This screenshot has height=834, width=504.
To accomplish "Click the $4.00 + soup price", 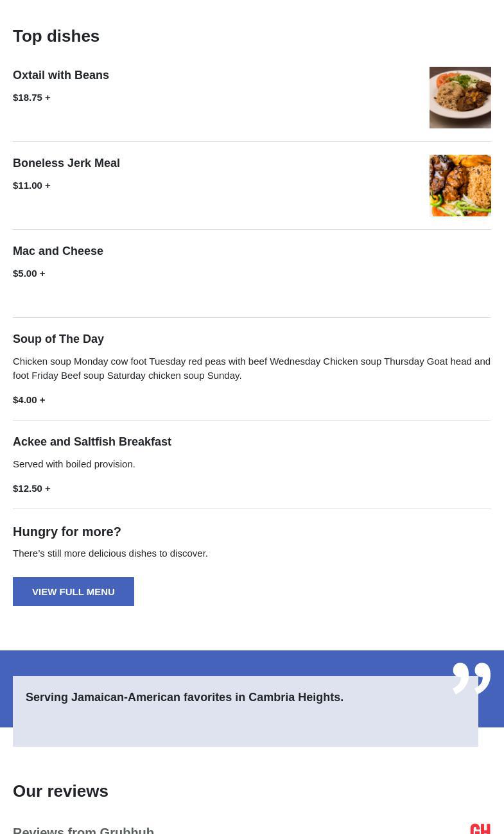I will 29,400.
